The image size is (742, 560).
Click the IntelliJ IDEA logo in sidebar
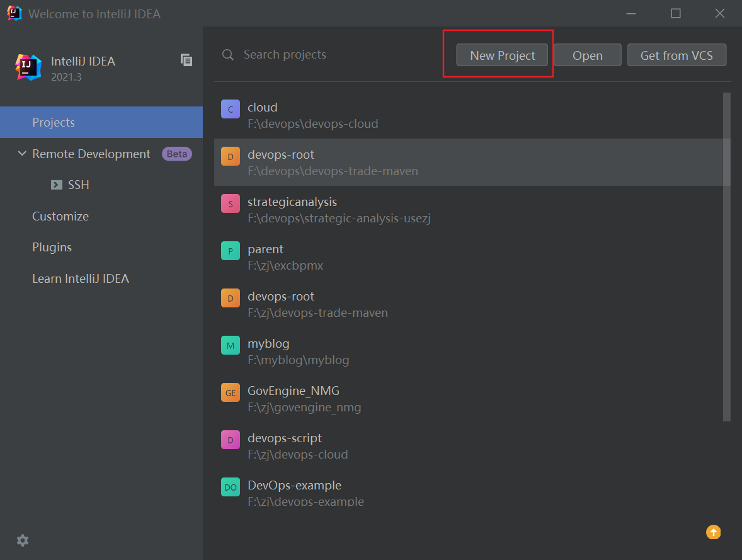pos(28,67)
